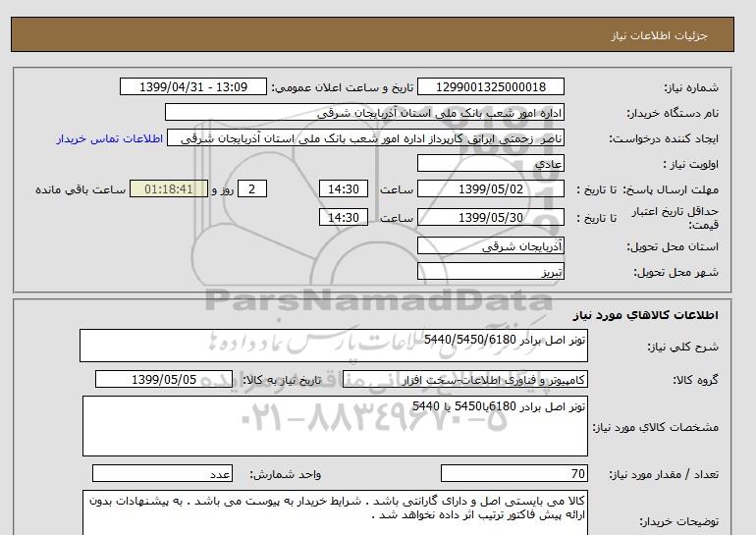Click the buyer notes text area
The width and height of the screenshot is (756, 535).
[335, 513]
